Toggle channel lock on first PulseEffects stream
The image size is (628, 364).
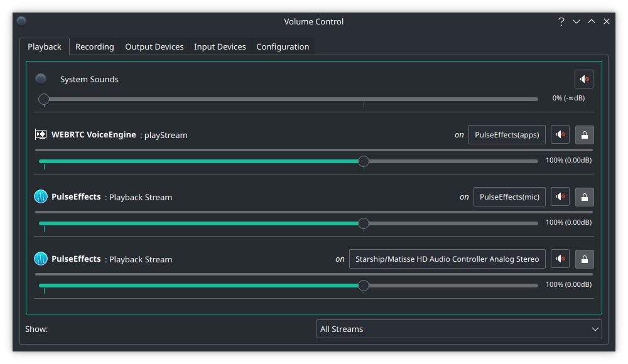click(584, 196)
